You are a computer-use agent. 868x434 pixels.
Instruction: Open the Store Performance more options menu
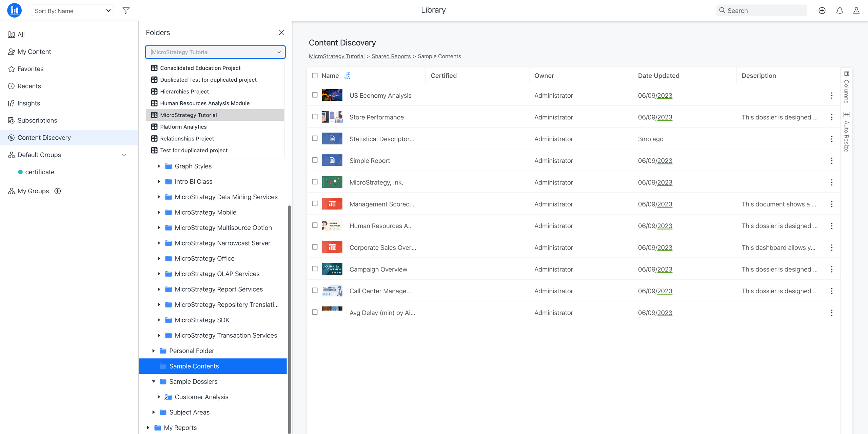coord(832,117)
